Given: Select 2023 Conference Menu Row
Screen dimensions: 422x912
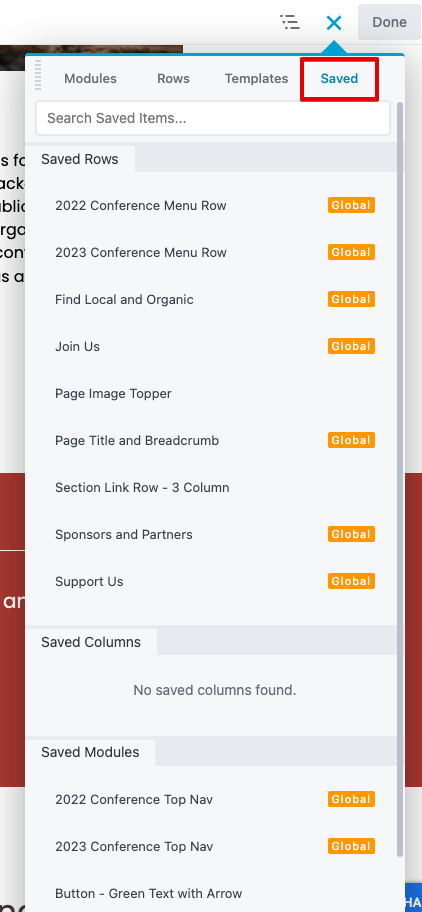Looking at the screenshot, I should pyautogui.click(x=215, y=252).
